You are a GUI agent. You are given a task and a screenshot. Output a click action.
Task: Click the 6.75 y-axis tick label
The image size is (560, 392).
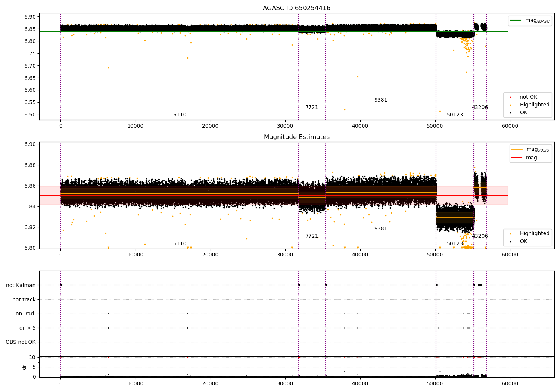click(31, 54)
